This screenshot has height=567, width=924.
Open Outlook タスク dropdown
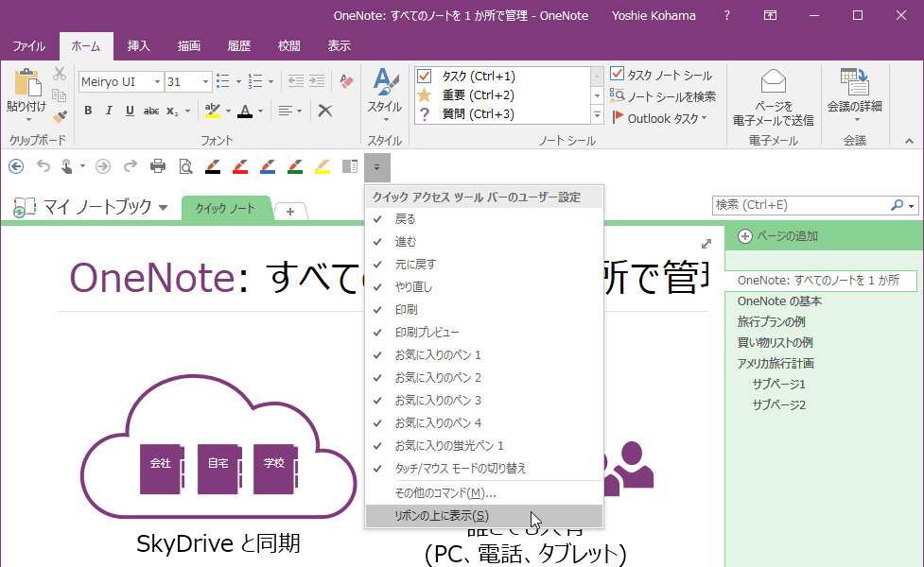click(x=660, y=118)
